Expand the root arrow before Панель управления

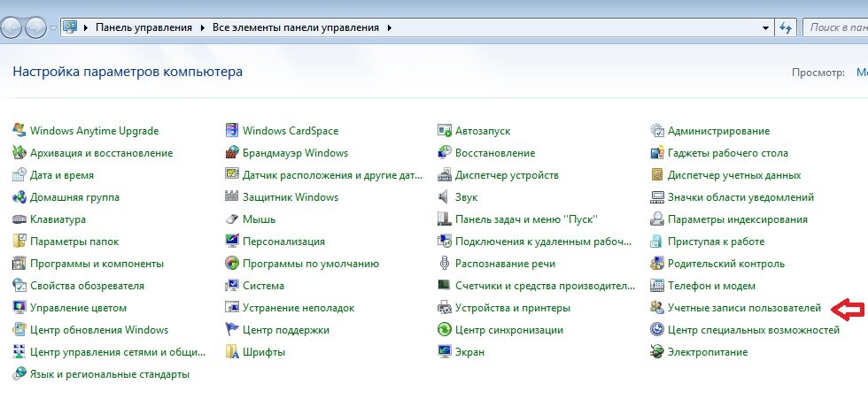(x=86, y=27)
